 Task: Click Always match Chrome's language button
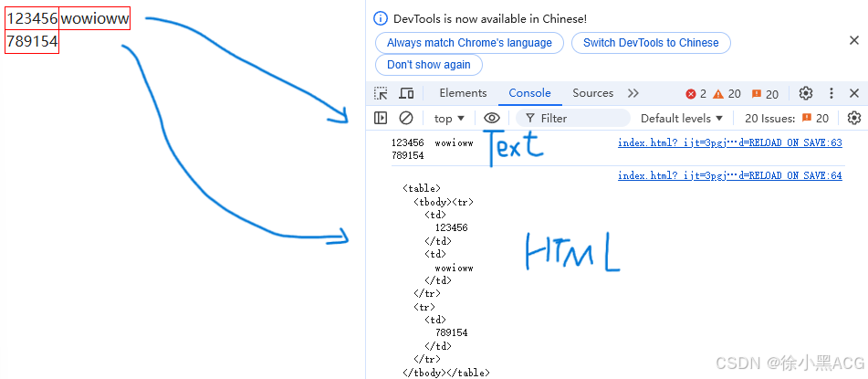click(469, 43)
